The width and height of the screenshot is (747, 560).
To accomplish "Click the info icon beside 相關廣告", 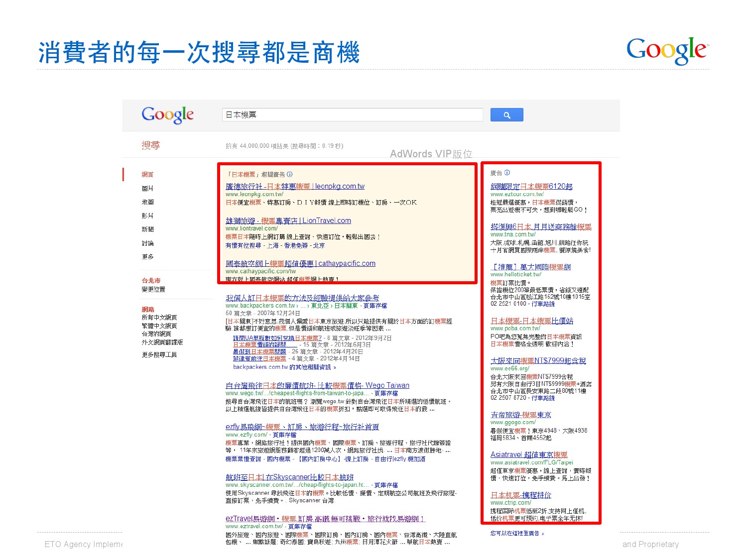I will [x=290, y=174].
